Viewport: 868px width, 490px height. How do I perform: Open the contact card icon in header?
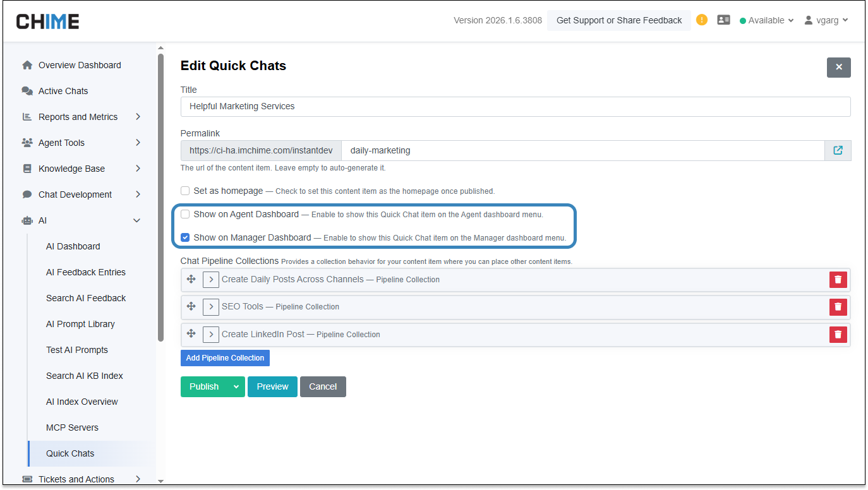click(x=723, y=20)
